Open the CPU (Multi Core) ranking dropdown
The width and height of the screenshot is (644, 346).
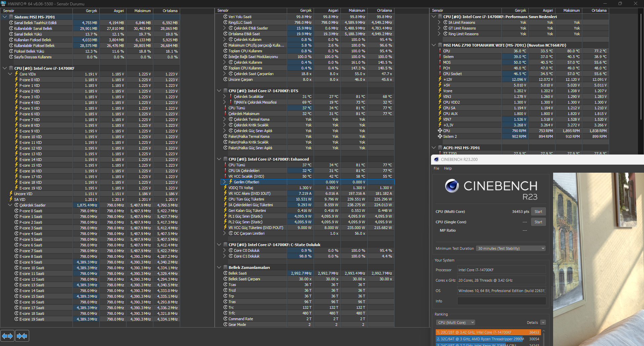point(455,323)
